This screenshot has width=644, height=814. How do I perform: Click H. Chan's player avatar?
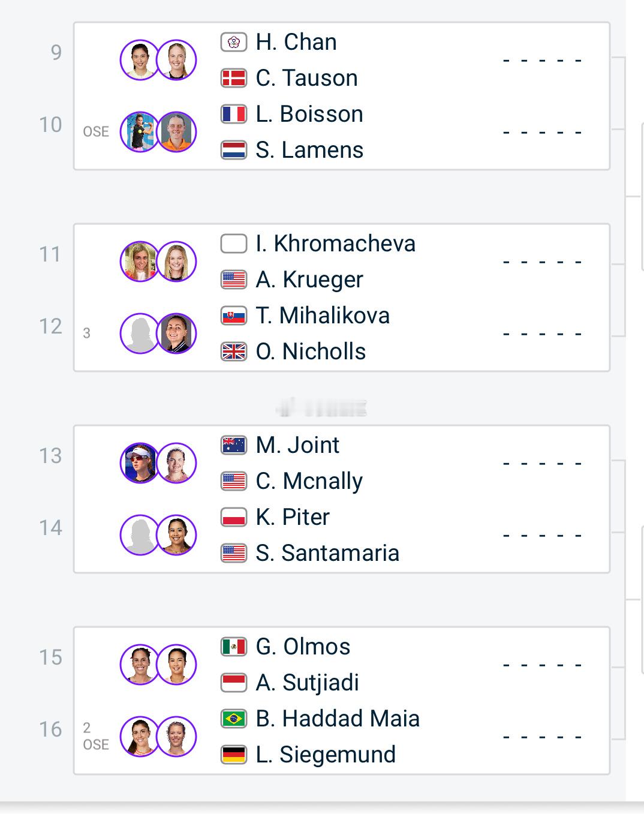pyautogui.click(x=140, y=60)
